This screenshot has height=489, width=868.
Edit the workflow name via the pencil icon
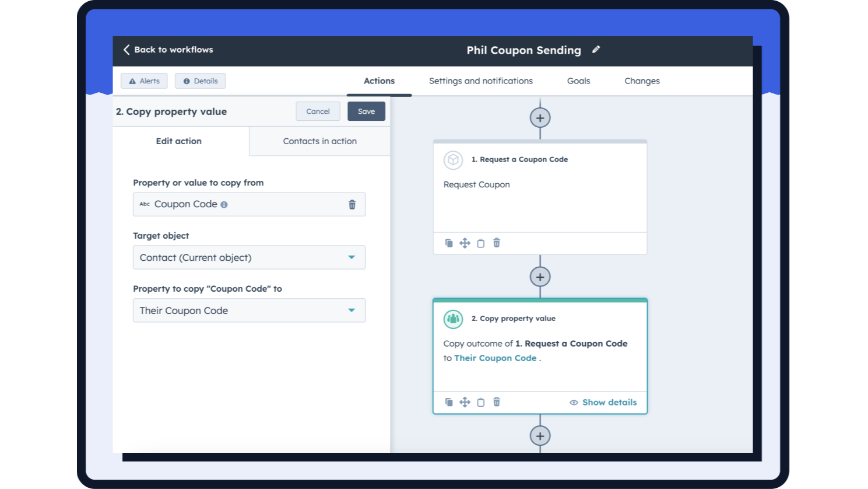pos(596,50)
